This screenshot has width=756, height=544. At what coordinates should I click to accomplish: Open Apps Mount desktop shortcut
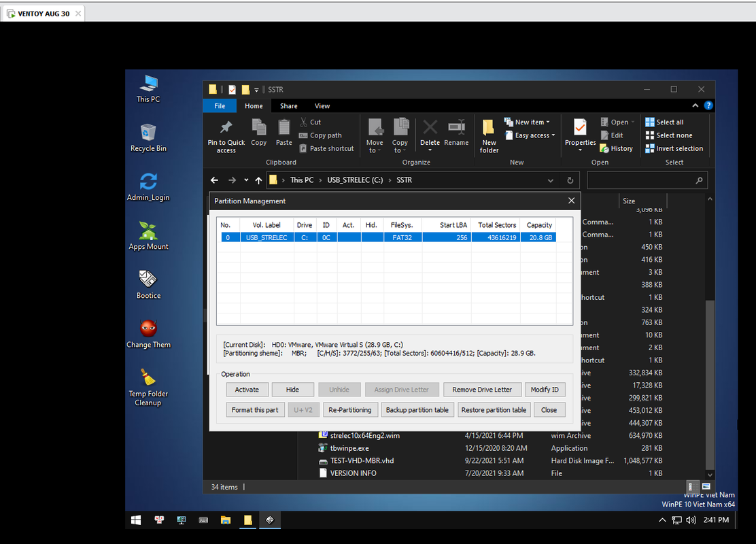(148, 237)
